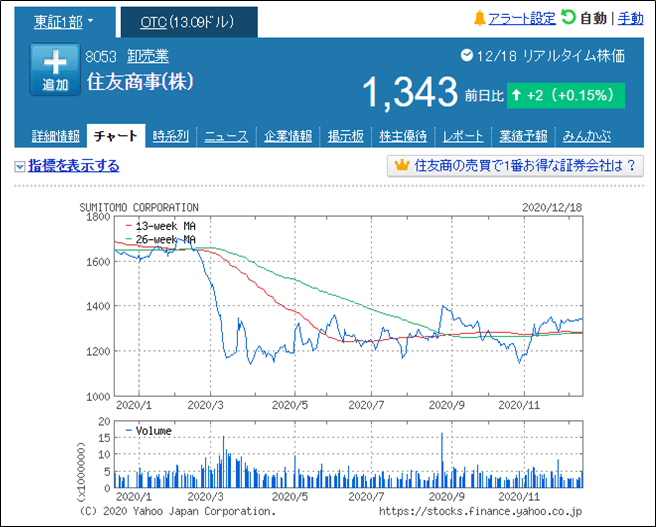The height and width of the screenshot is (527, 656).
Task: Click the 卸売業 sector link
Action: 148,56
